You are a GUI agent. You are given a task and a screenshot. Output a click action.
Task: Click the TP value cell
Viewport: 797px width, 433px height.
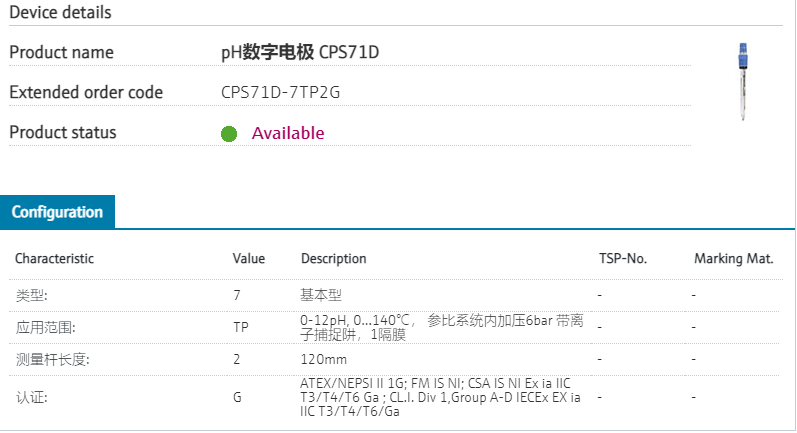tap(241, 327)
